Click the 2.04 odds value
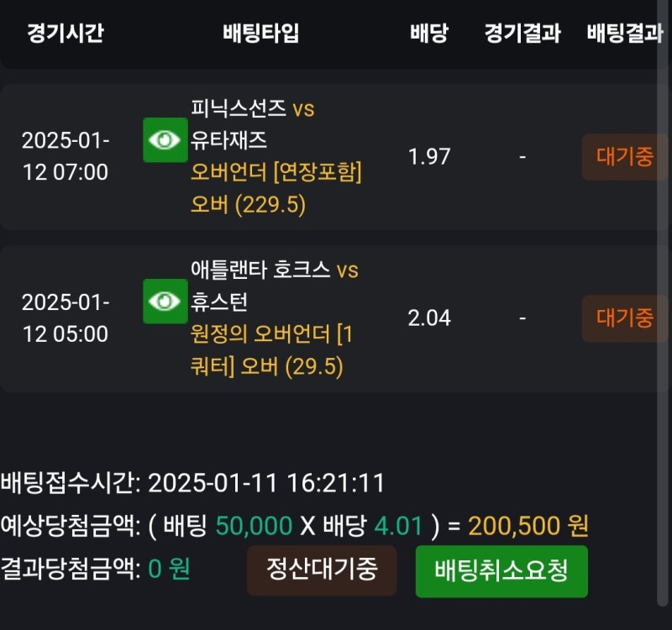Screen dimensions: 672x630 tap(428, 318)
